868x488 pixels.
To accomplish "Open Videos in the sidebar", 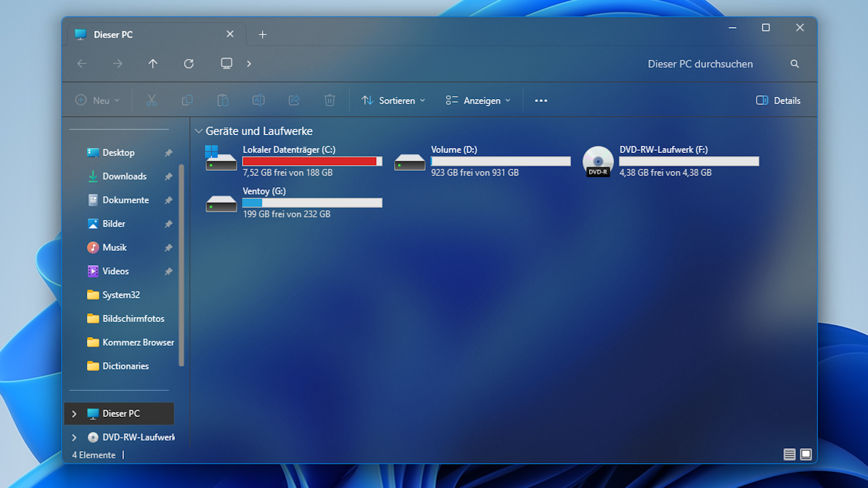I will click(x=115, y=271).
